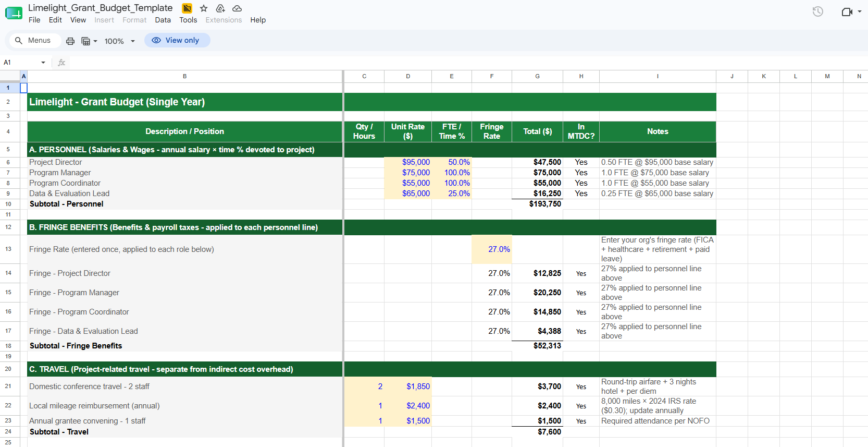Click the fx formula bar icon
The image size is (868, 447).
(x=61, y=63)
